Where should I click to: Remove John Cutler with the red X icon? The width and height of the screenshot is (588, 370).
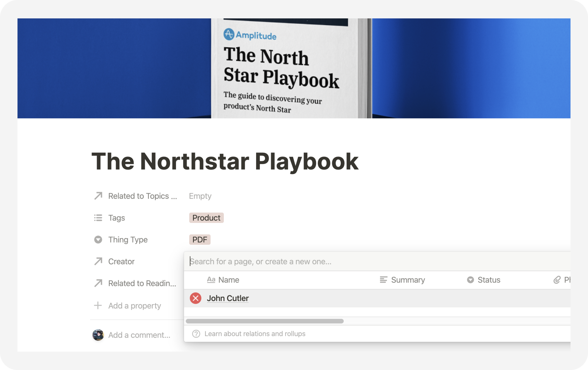pos(196,298)
